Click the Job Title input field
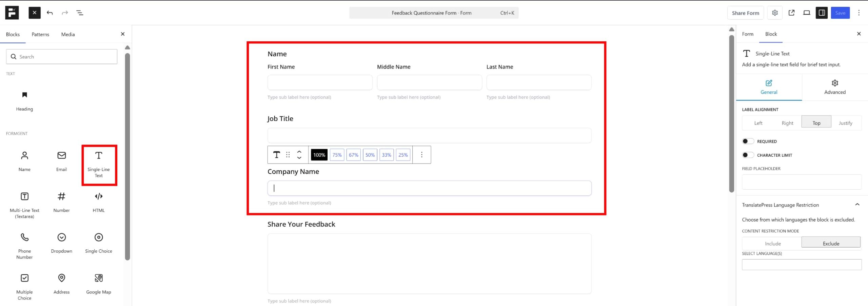 pyautogui.click(x=429, y=135)
